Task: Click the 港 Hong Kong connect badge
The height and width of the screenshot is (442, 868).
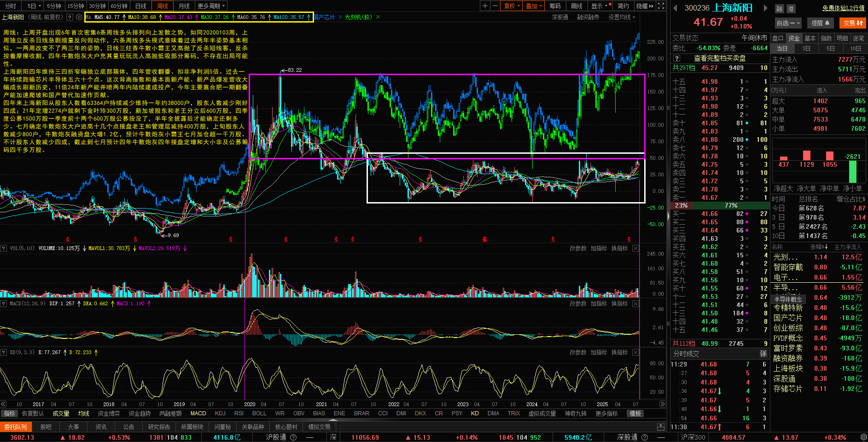Action: pyautogui.click(x=791, y=9)
